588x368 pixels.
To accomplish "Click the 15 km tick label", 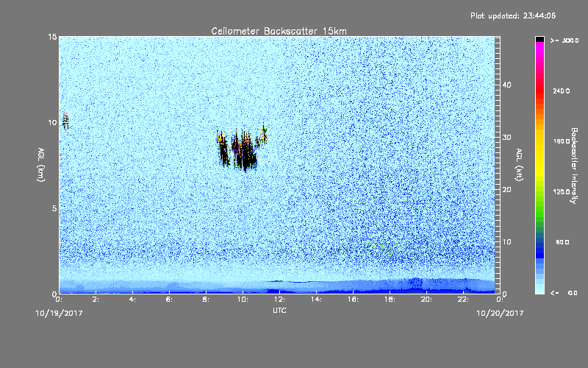I will 52,37.
